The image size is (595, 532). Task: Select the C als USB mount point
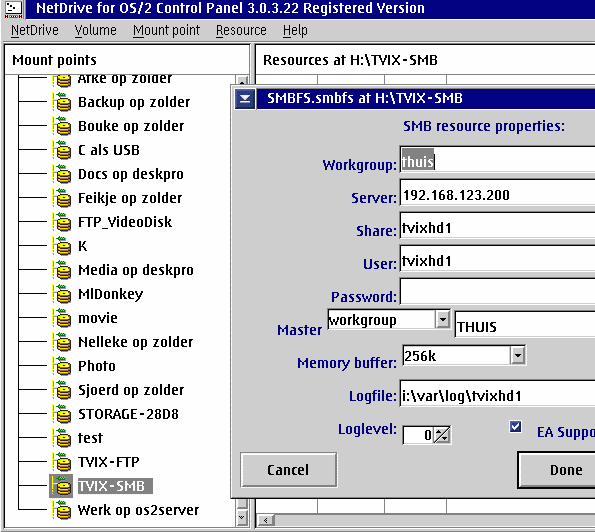click(x=109, y=150)
